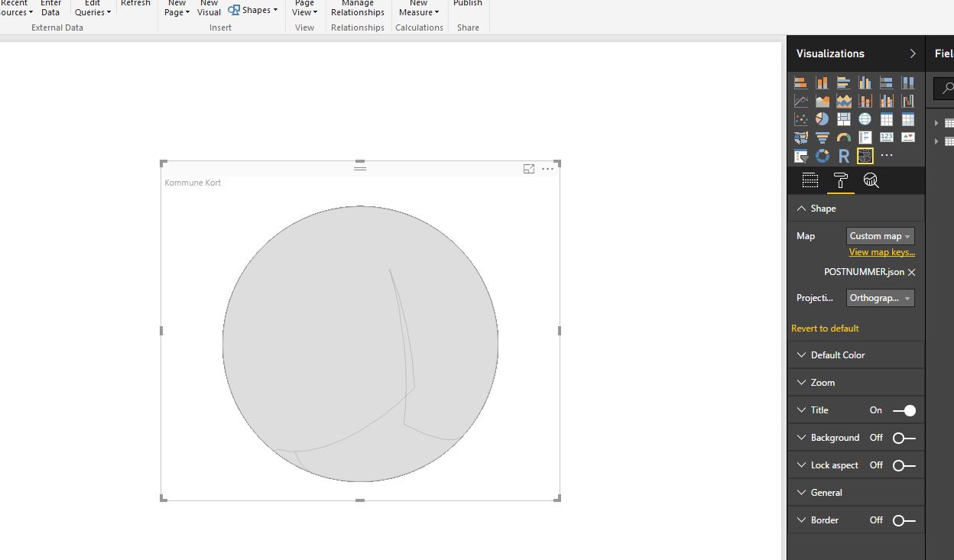Select the Line chart visual
The width and height of the screenshot is (954, 560).
pyautogui.click(x=800, y=101)
